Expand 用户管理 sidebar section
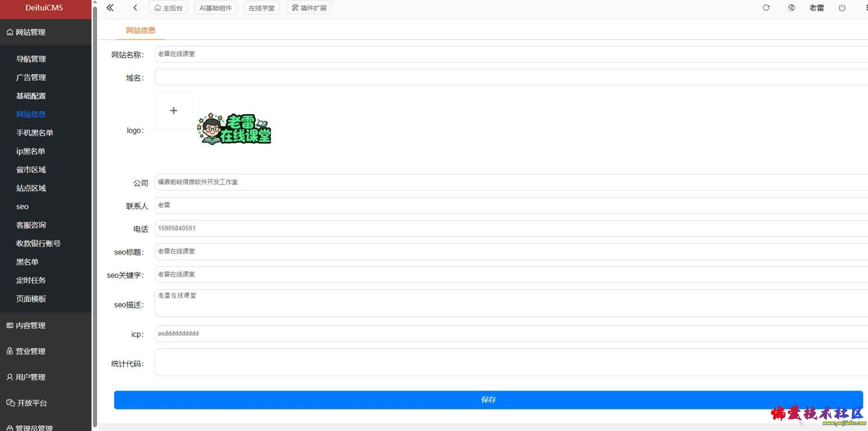 coord(30,377)
